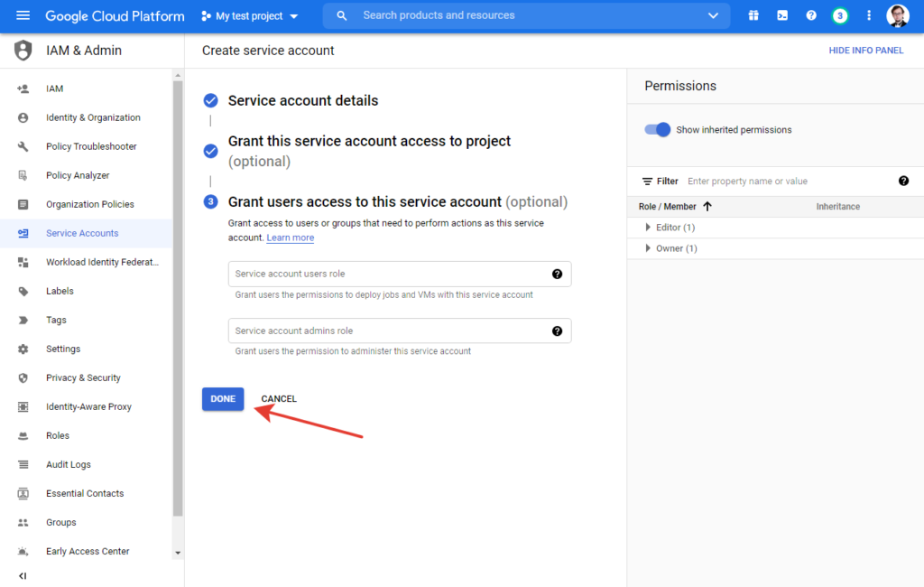
Task: Activate Cloud Shell terminal icon
Action: click(782, 15)
